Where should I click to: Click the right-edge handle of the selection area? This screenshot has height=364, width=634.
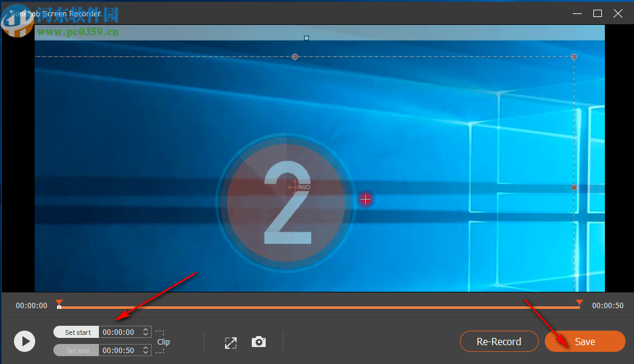pos(573,188)
